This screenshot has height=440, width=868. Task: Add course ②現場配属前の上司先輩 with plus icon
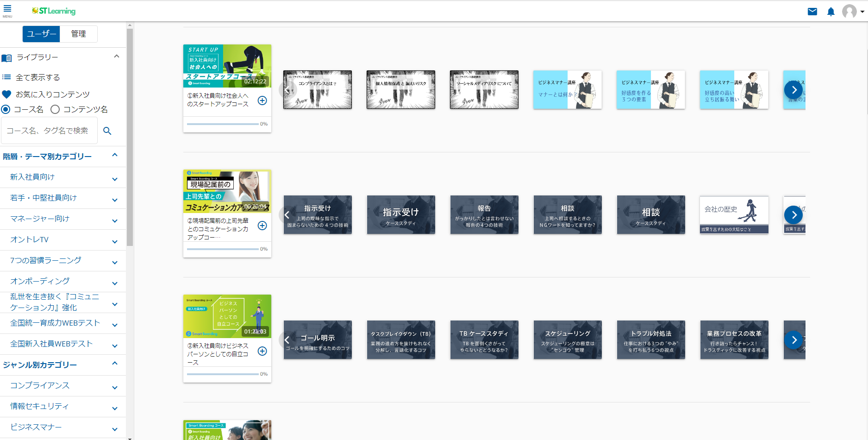[x=262, y=226]
